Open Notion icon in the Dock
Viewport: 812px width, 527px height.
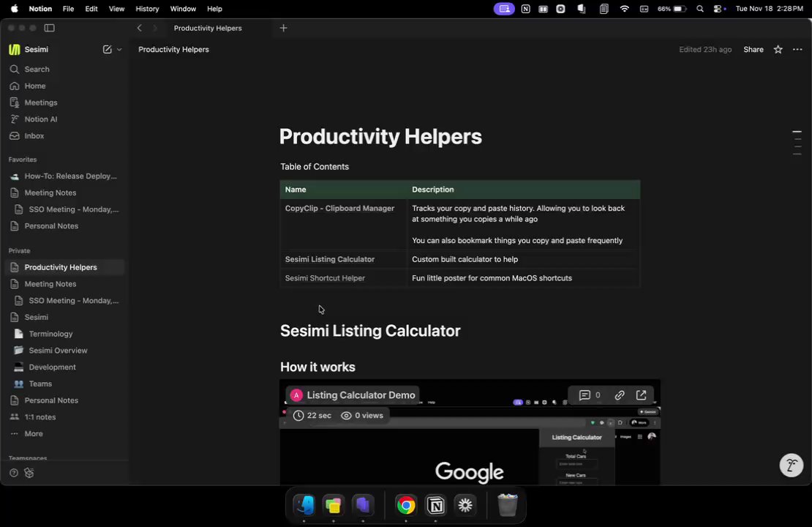(x=435, y=505)
